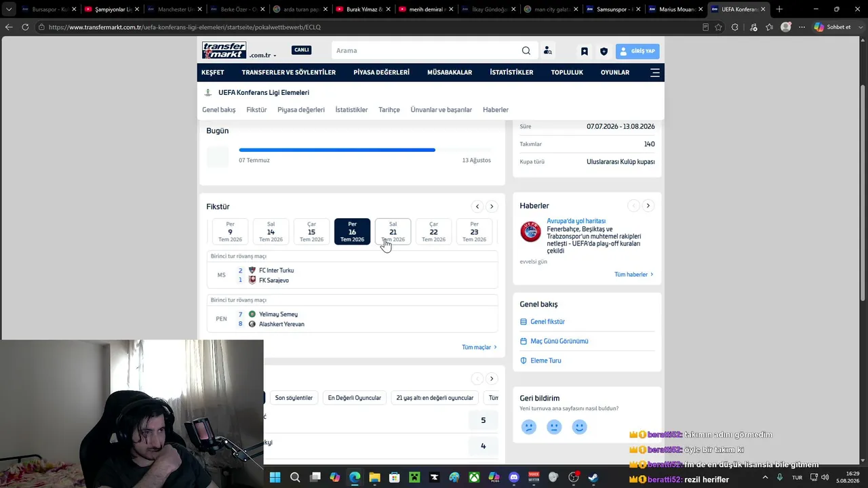Select the En Değerli Oyuncular tab
The image size is (868, 488).
click(355, 398)
